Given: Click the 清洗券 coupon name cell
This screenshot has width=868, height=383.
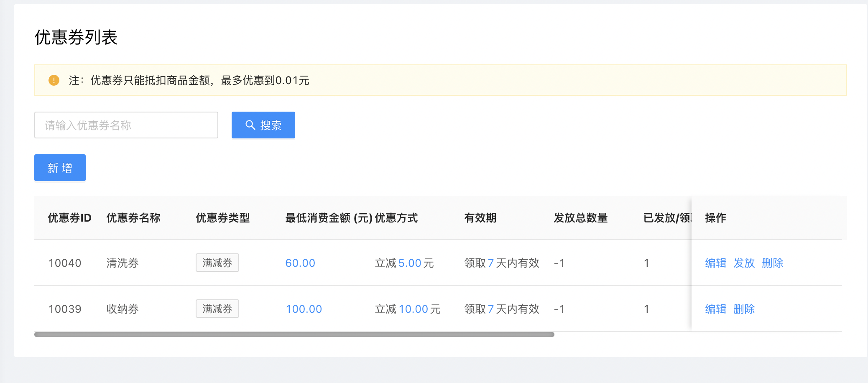Looking at the screenshot, I should tap(123, 263).
